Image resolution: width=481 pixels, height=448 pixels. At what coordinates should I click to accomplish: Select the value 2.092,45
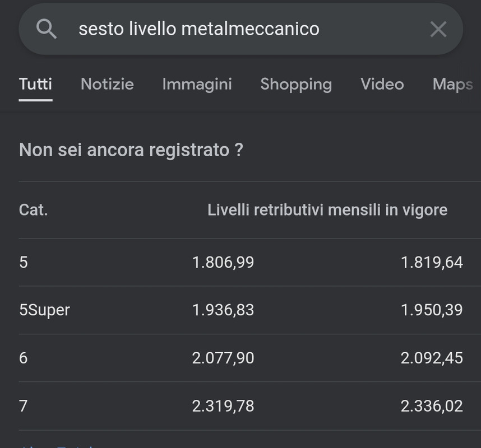[432, 358]
